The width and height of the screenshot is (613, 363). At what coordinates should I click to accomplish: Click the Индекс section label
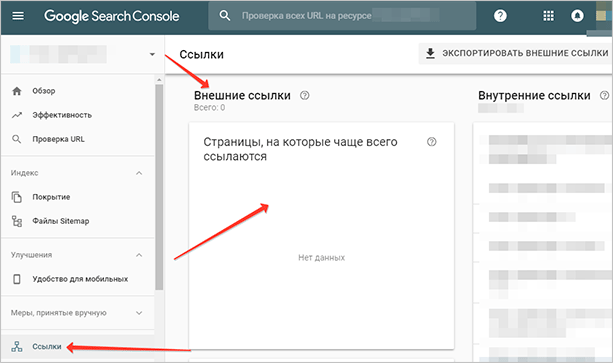pyautogui.click(x=25, y=173)
